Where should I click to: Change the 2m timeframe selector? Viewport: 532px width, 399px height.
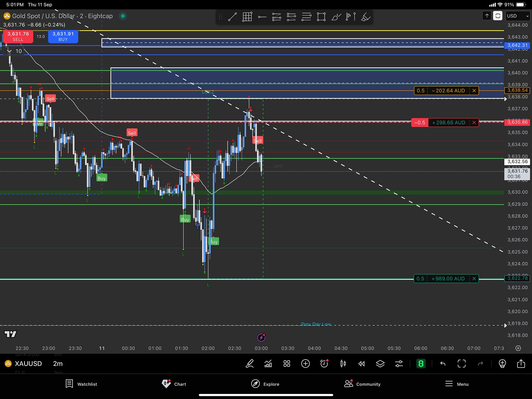58,364
